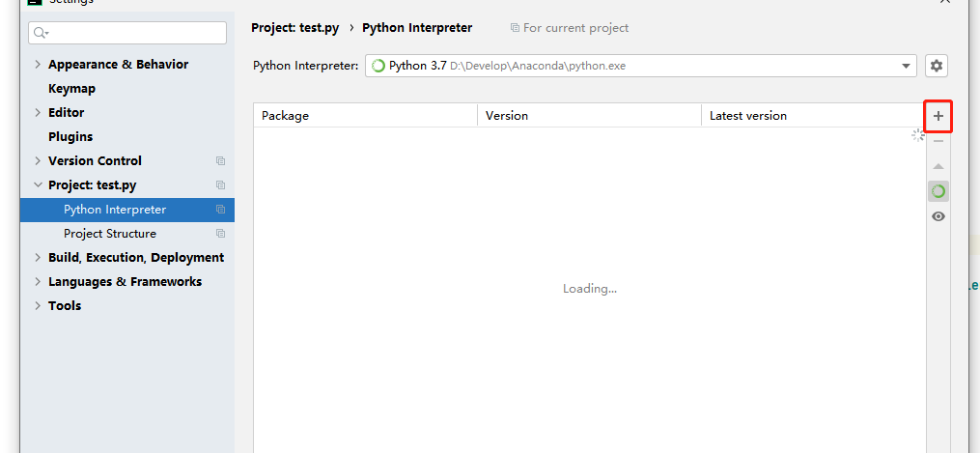Collapse Project: test.py chevron

click(x=38, y=184)
